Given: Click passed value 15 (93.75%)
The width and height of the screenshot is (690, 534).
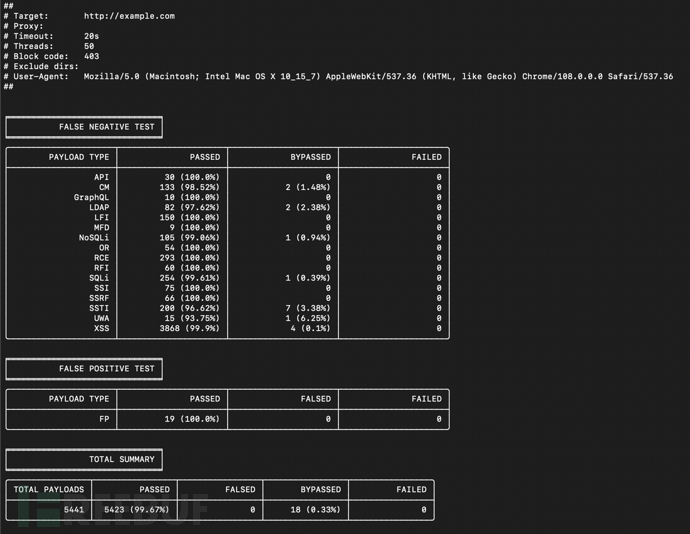Looking at the screenshot, I should point(192,319).
